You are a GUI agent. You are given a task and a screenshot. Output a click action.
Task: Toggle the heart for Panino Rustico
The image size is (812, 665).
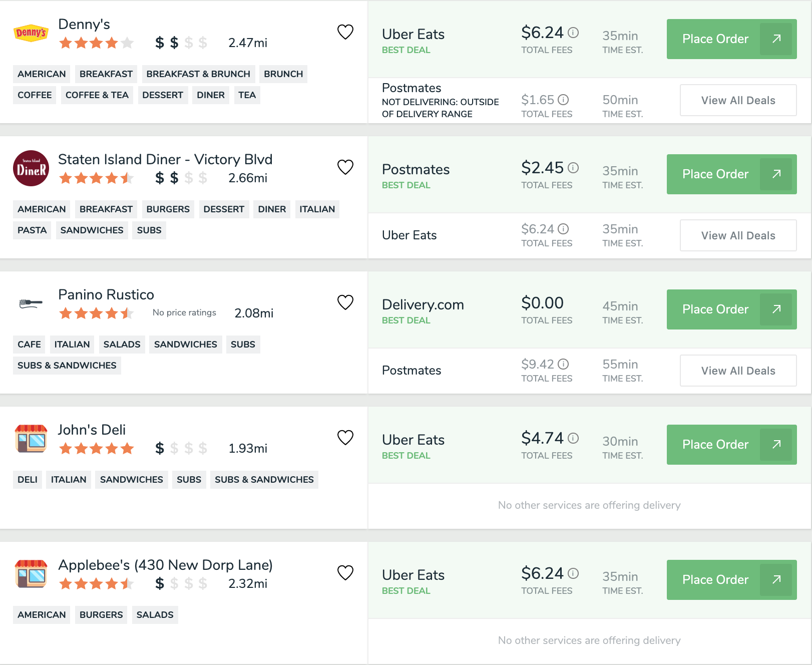[345, 302]
